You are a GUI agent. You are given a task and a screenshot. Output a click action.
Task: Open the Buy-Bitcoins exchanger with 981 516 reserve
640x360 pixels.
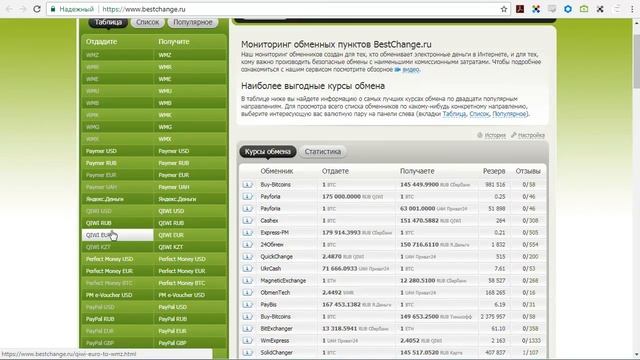[276, 184]
